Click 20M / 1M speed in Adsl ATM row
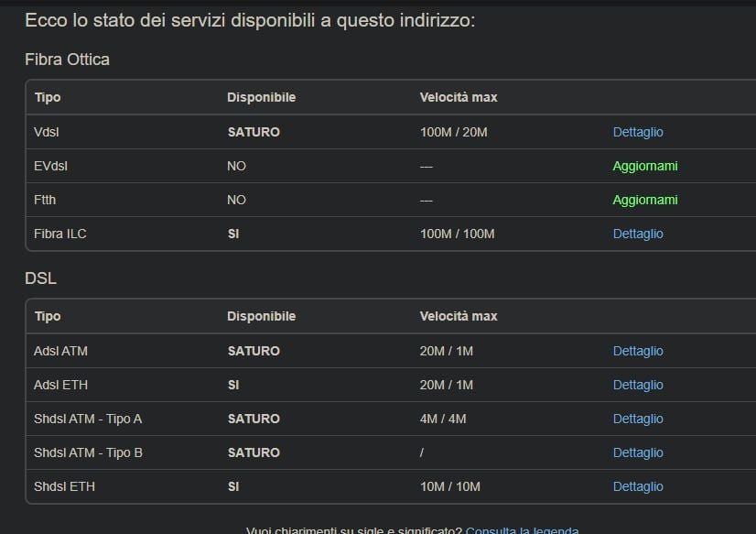 tap(447, 351)
